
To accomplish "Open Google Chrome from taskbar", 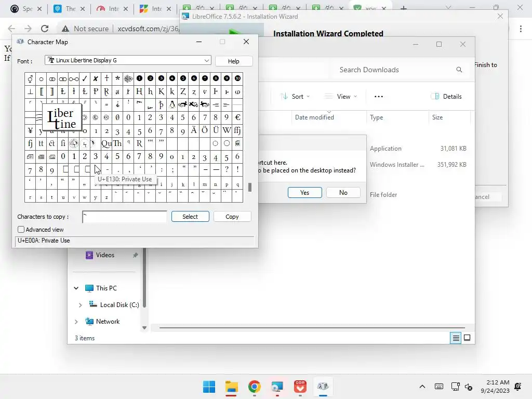I will point(254,387).
